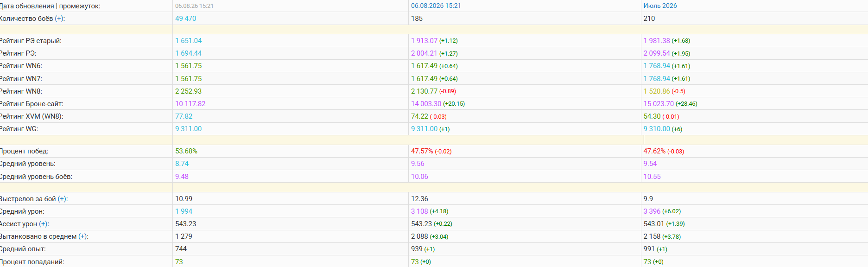
Task: Select the 2 099.54 value
Action: click(x=657, y=53)
